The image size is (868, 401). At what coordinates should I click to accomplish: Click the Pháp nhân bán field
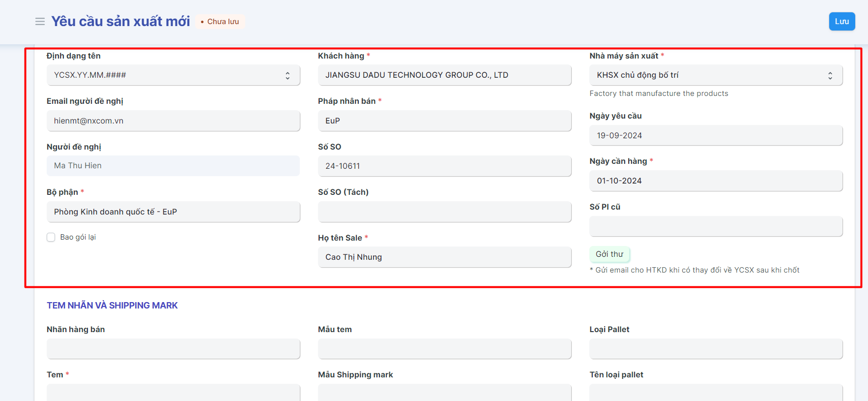click(x=444, y=121)
